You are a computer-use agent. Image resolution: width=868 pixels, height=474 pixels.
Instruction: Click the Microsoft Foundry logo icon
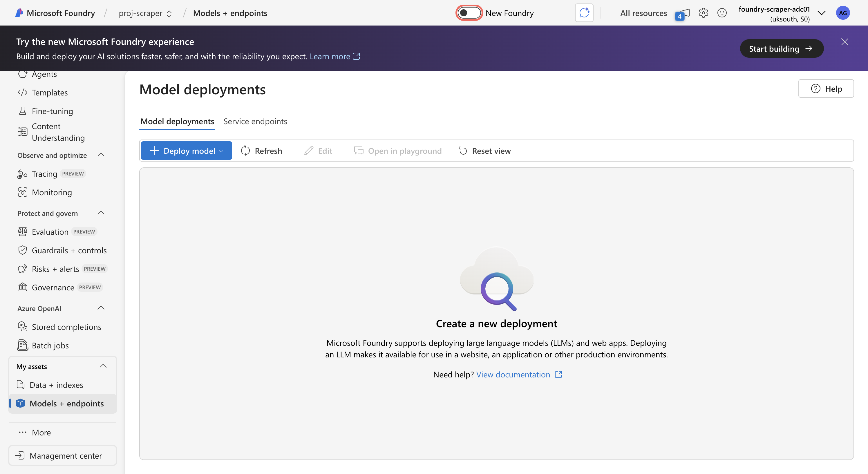coord(19,13)
